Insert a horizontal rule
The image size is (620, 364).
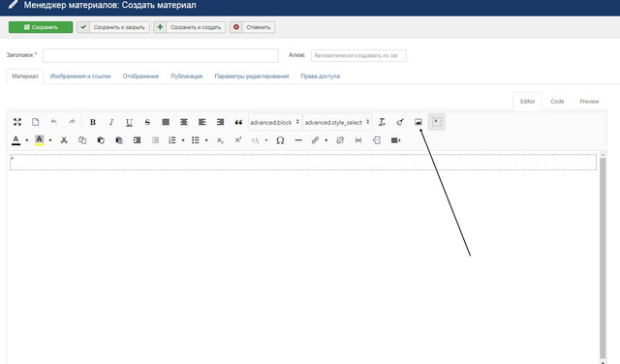[298, 140]
